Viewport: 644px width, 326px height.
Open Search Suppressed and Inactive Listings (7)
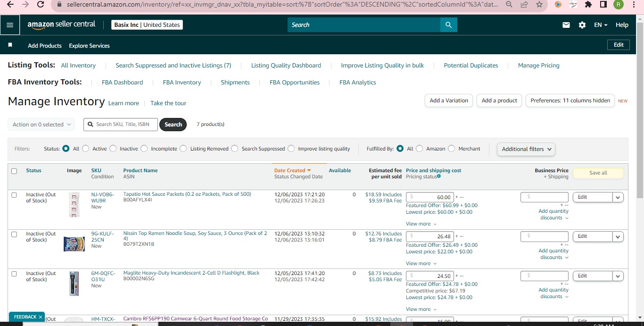coord(173,66)
